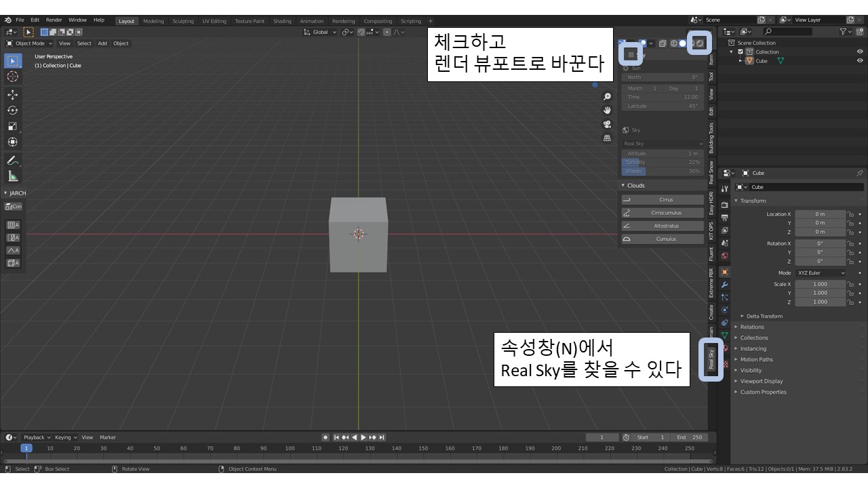Image resolution: width=868 pixels, height=488 pixels.
Task: Toggle camera view gizmo icon
Action: (607, 125)
